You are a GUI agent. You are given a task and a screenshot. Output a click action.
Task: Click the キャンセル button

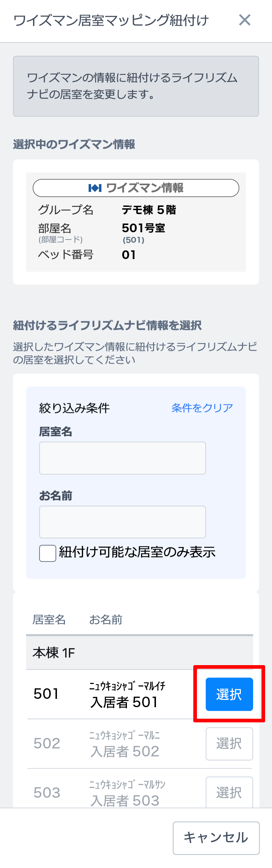tap(216, 838)
